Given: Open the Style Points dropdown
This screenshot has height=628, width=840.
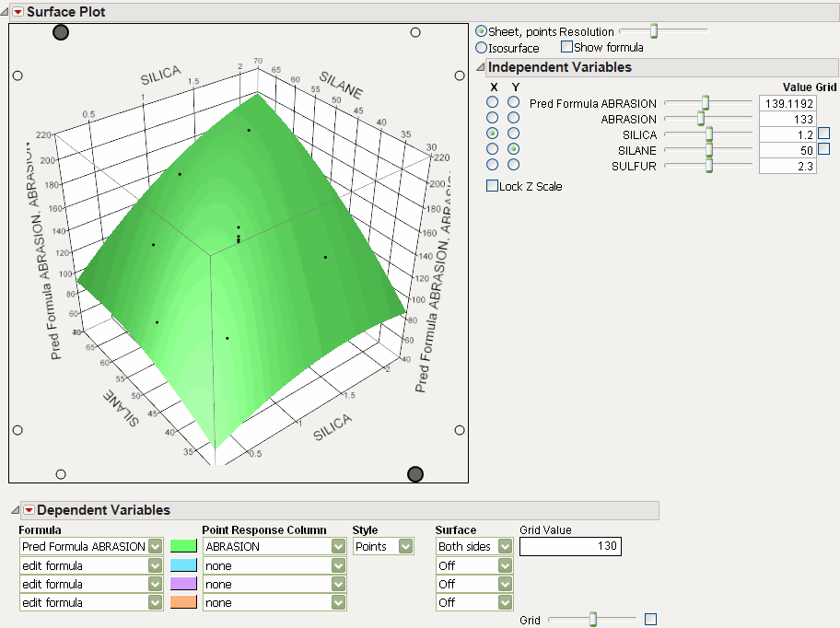Looking at the screenshot, I should 405,547.
